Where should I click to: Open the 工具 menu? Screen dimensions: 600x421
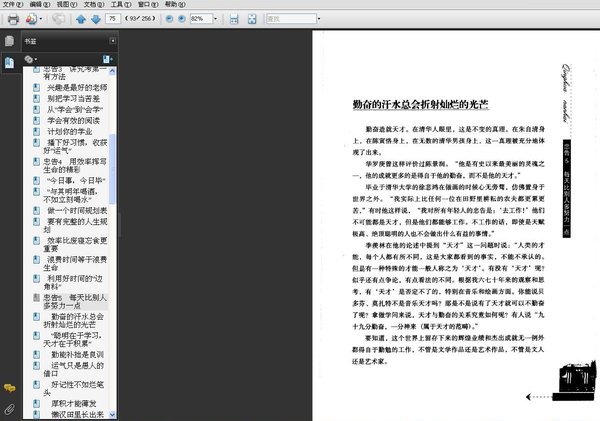118,5
